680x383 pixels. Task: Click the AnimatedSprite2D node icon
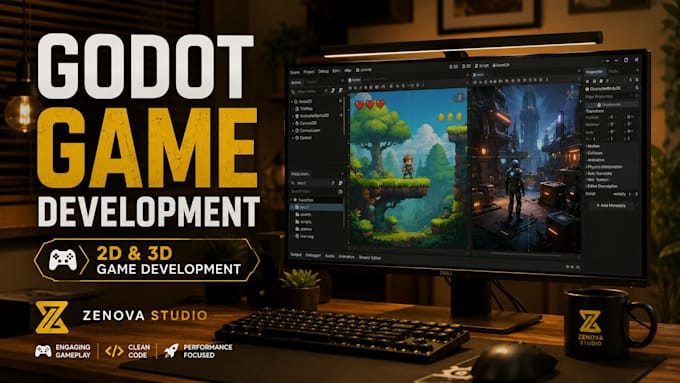(x=297, y=116)
